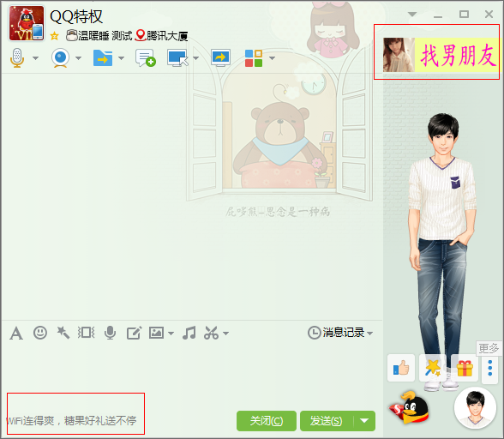
Task: Open the emoji smiley picker
Action: coord(40,333)
